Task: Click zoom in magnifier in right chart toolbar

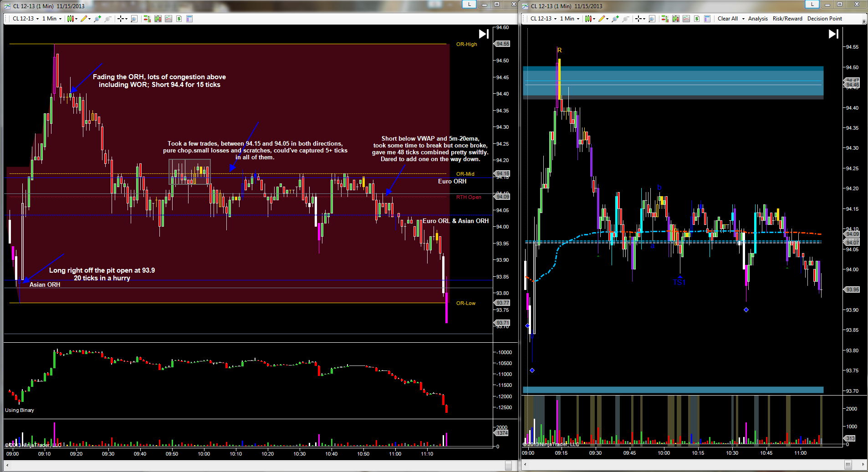Action: click(x=615, y=19)
